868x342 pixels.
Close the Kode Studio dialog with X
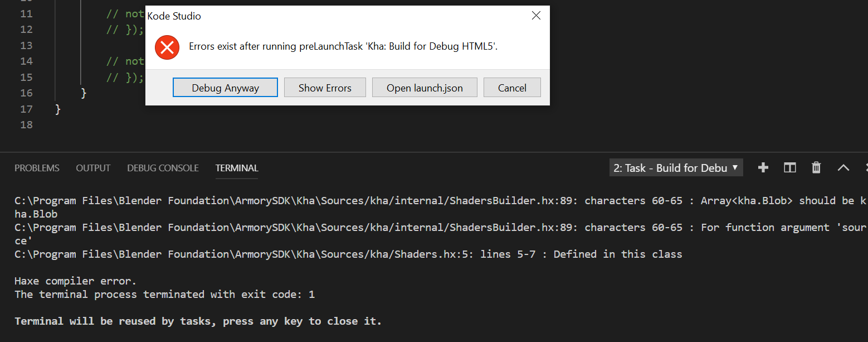[536, 16]
